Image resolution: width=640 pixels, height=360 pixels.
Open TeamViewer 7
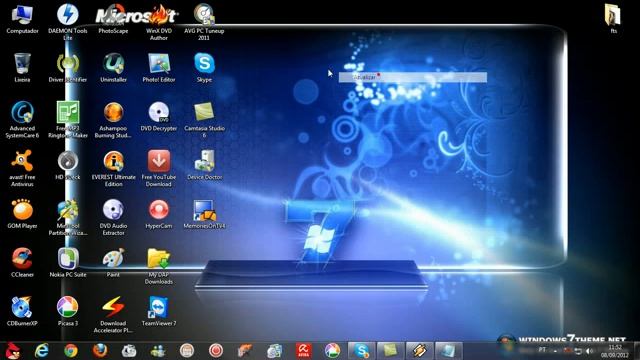pyautogui.click(x=159, y=311)
